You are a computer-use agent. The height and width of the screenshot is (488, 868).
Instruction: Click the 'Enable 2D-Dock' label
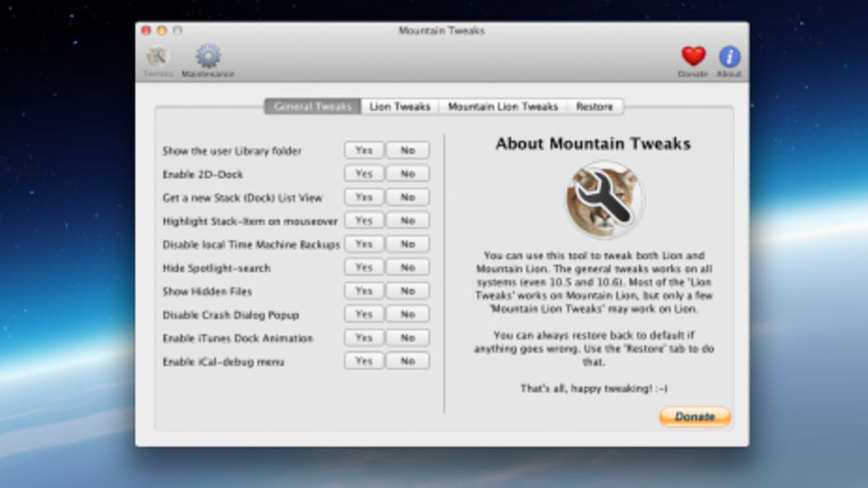pos(203,174)
